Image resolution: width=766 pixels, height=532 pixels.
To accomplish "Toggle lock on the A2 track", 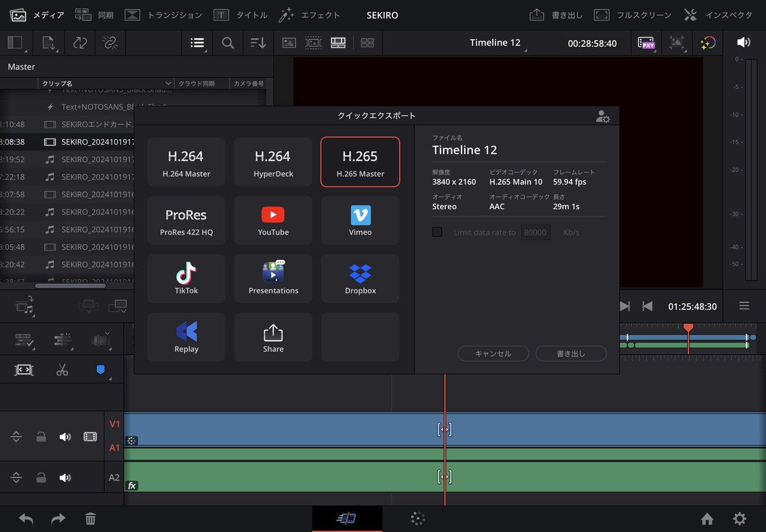I will [41, 478].
